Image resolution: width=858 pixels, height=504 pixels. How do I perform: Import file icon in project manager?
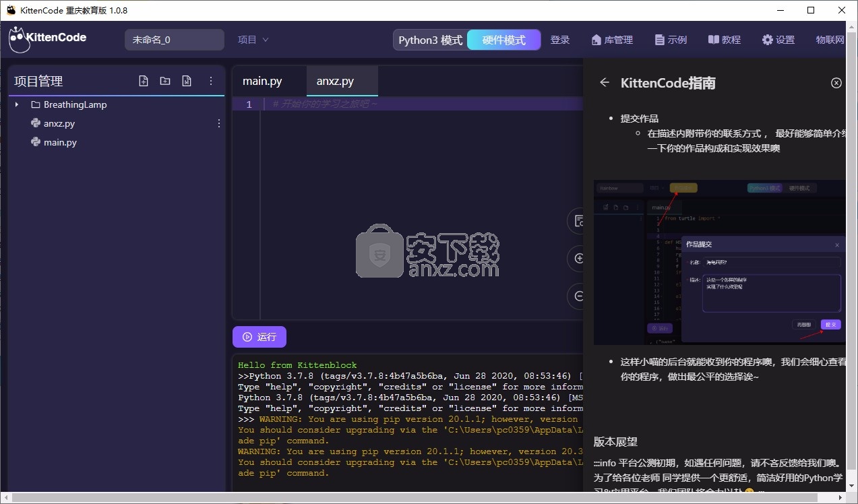coord(187,81)
